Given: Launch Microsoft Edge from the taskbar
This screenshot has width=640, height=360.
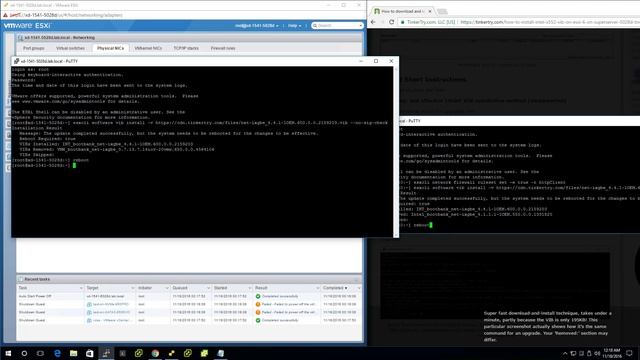Looking at the screenshot, I should (x=57, y=353).
